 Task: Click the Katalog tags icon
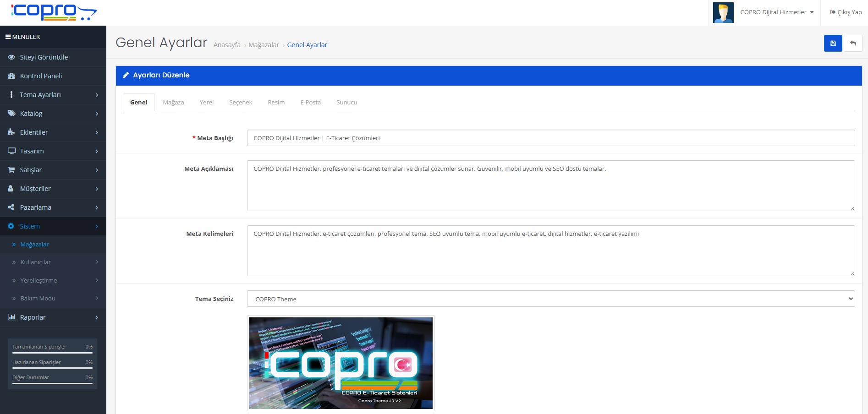pyautogui.click(x=11, y=114)
